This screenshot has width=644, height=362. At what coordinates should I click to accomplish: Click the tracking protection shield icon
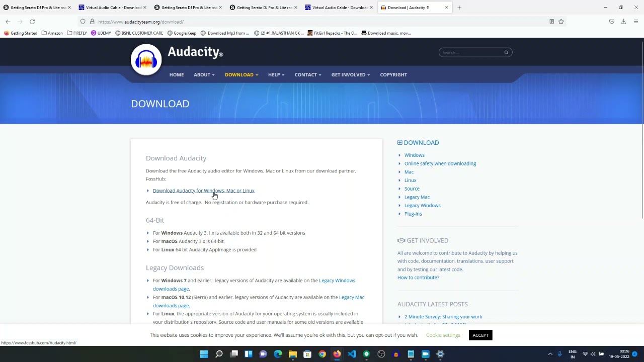[83, 22]
